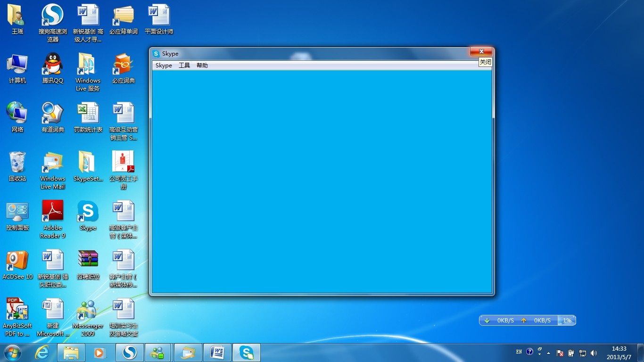This screenshot has height=362, width=644.
Task: Open the 帮助 menu in Skype
Action: (x=202, y=66)
